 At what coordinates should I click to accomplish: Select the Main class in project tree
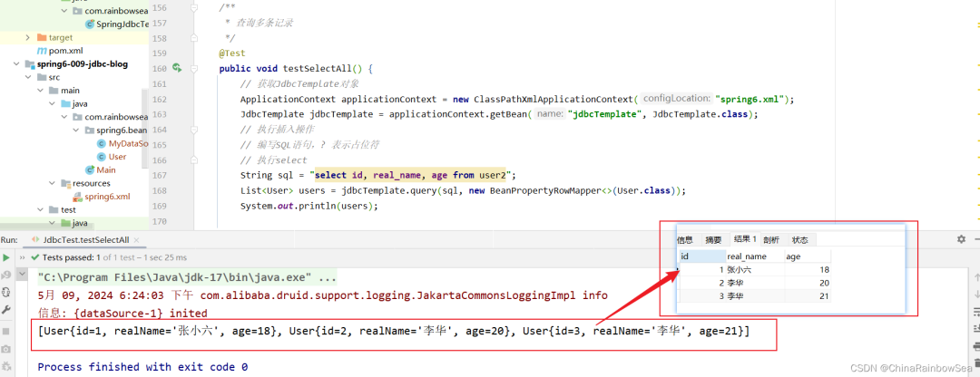coord(106,169)
